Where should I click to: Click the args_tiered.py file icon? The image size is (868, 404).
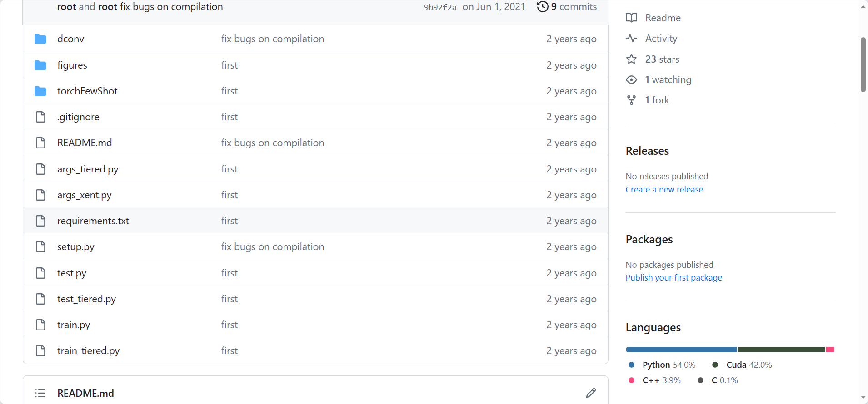pos(40,169)
